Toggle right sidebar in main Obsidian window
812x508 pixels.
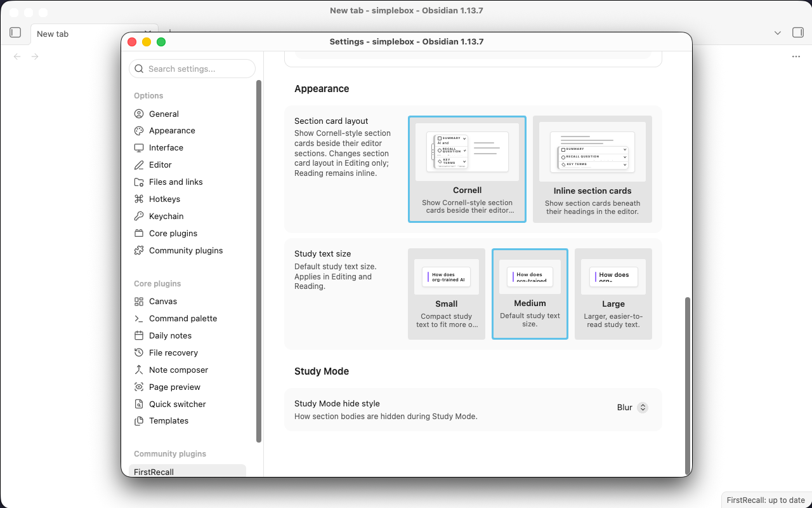[798, 32]
